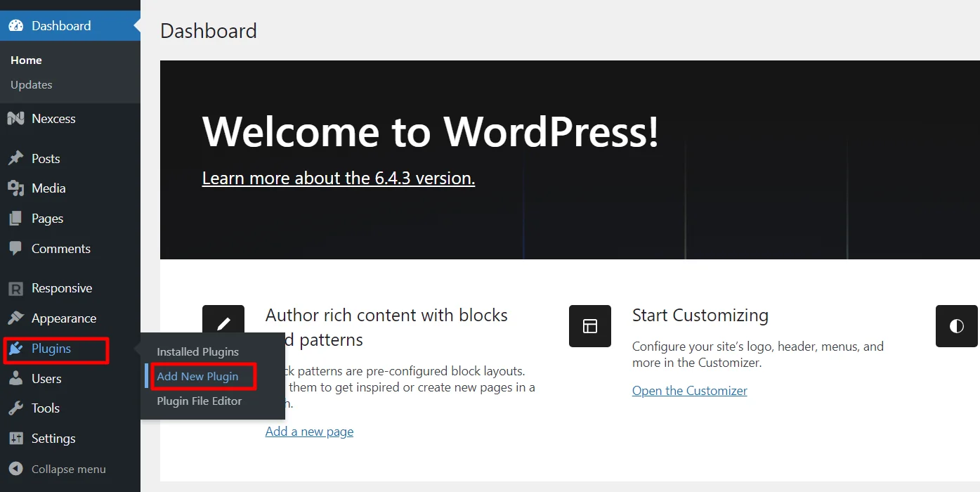
Task: Open the Dashboard menu item
Action: click(x=70, y=26)
